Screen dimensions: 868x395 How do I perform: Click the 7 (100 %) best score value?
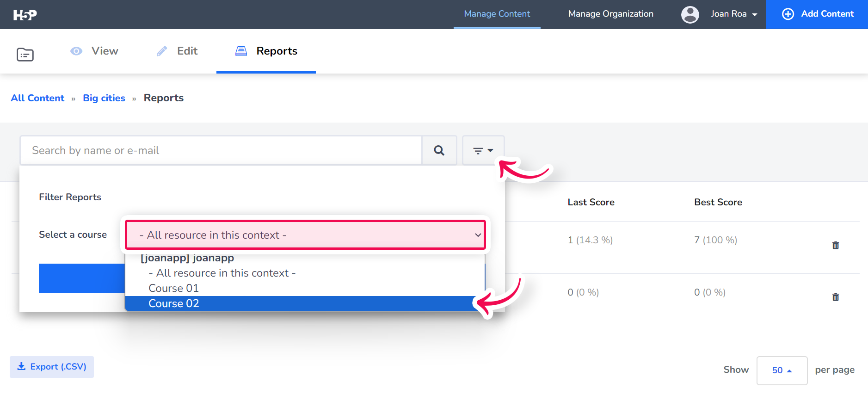point(715,240)
